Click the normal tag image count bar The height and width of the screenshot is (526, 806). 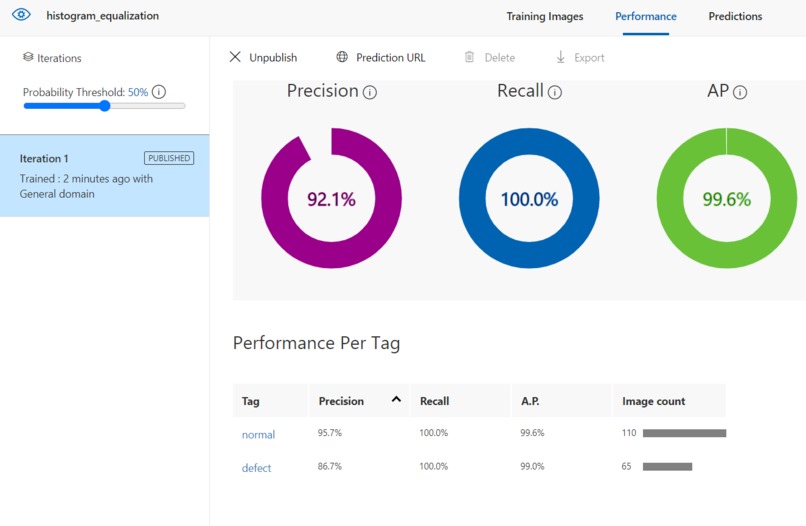click(x=684, y=433)
